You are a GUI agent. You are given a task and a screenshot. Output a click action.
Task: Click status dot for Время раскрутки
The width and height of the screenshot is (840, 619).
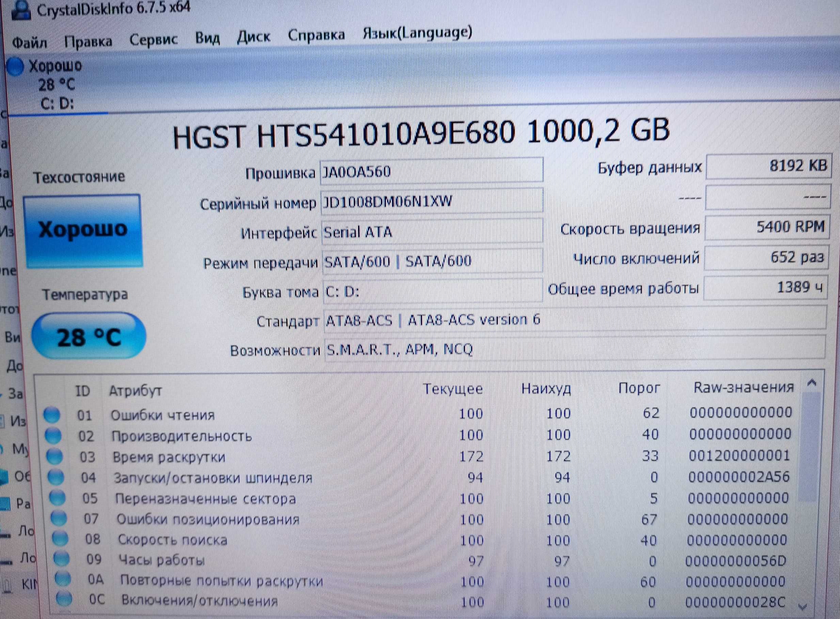click(x=54, y=456)
